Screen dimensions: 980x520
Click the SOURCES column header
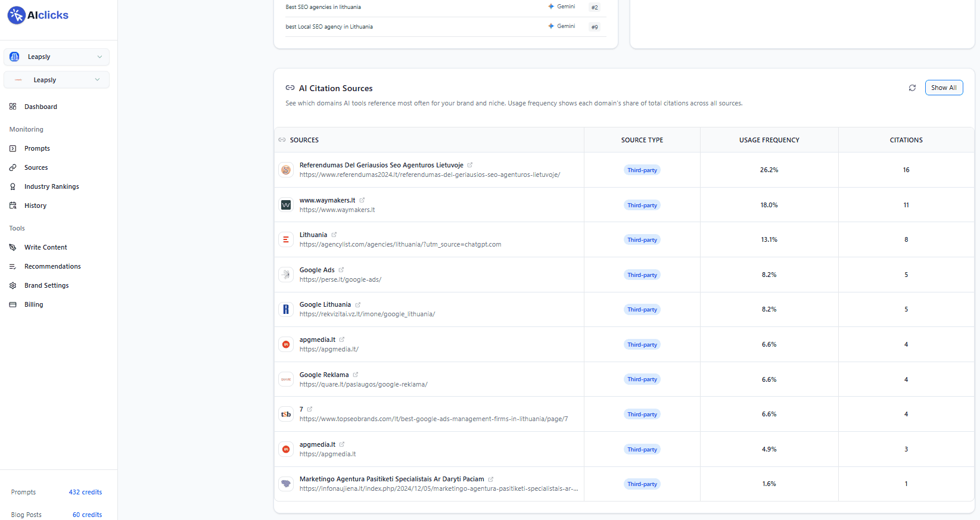(x=304, y=140)
